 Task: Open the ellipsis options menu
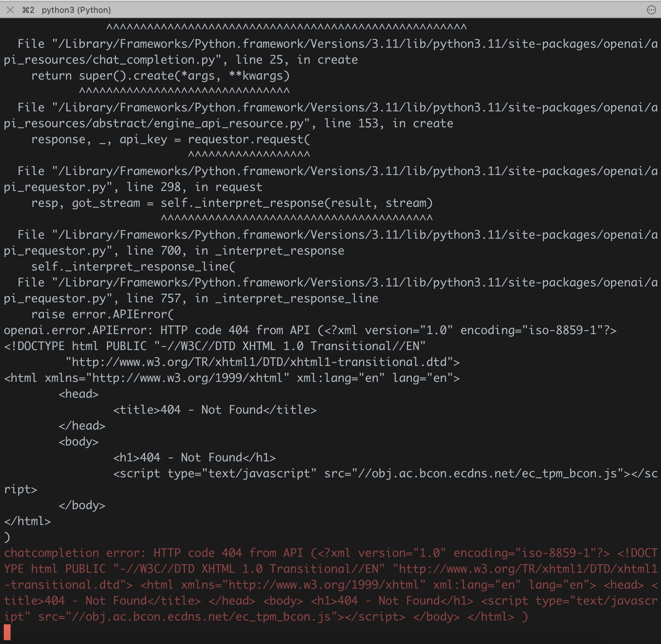[x=651, y=10]
